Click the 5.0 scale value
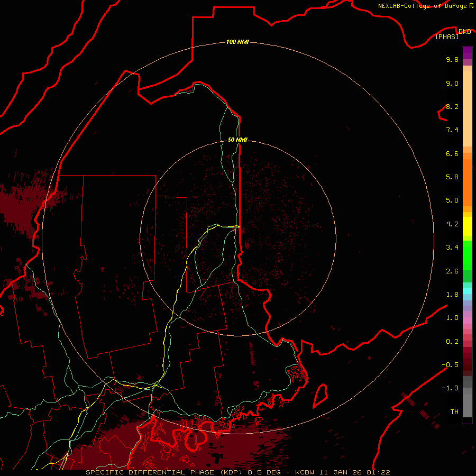 [x=452, y=200]
